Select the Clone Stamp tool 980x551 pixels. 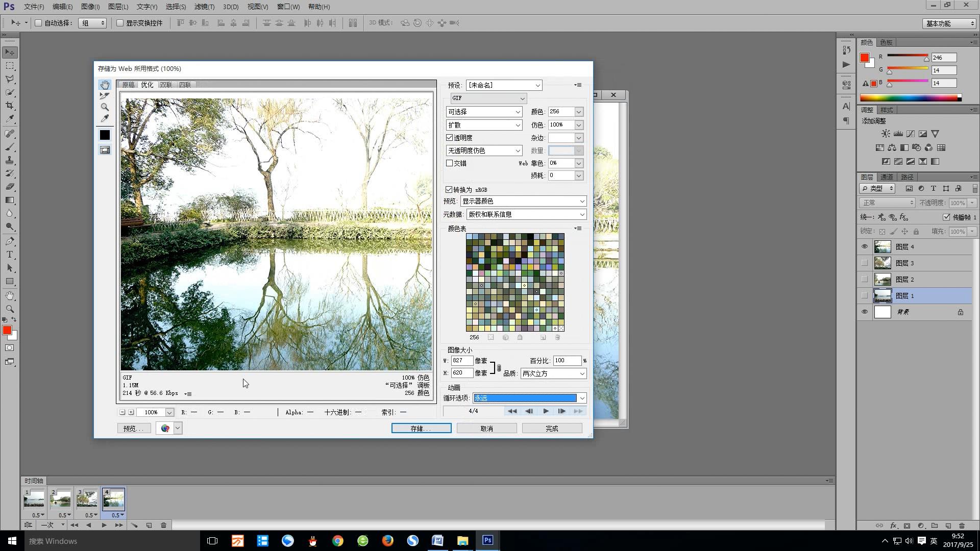pos(10,160)
